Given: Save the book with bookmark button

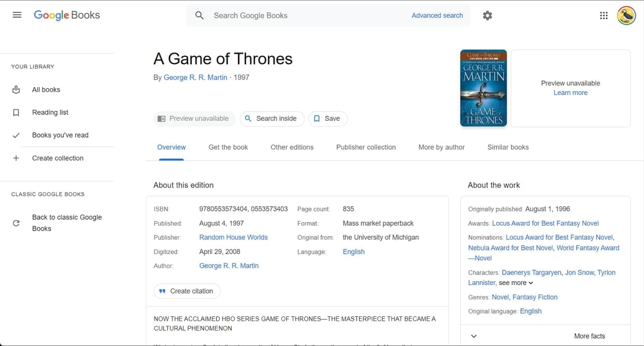Looking at the screenshot, I should click(x=327, y=119).
